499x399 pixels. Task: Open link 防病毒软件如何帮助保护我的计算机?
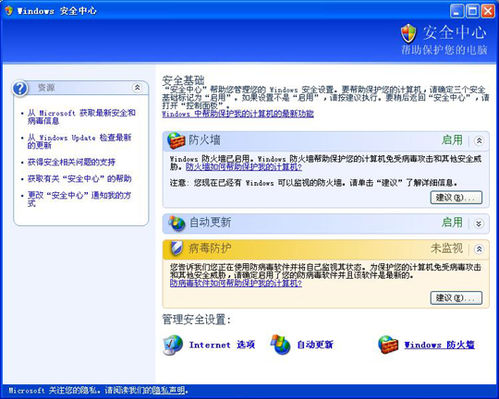pyautogui.click(x=236, y=283)
